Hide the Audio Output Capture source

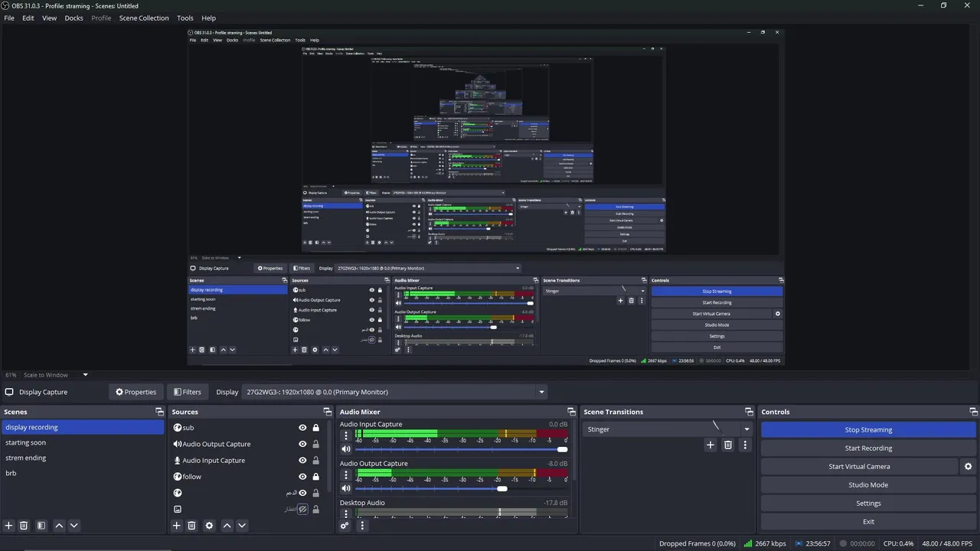pyautogui.click(x=302, y=444)
